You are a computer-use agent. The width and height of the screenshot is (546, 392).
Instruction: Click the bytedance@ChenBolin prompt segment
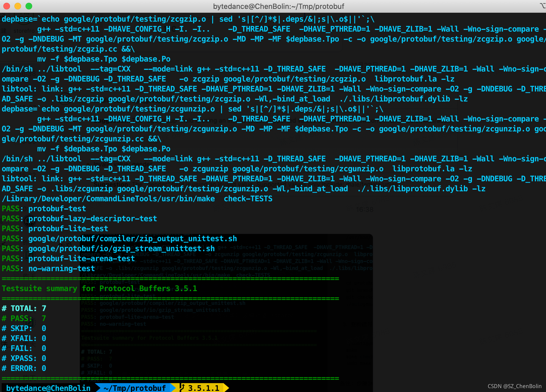pyautogui.click(x=48, y=388)
